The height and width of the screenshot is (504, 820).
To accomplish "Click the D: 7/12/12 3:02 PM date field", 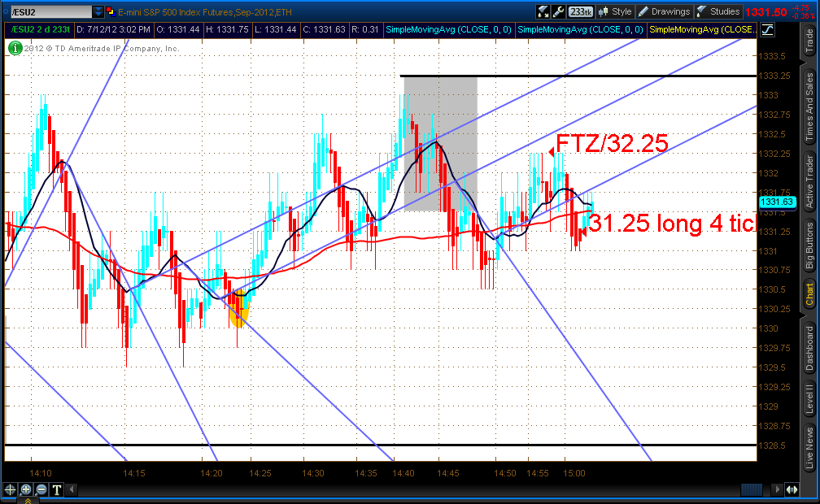I will point(114,30).
